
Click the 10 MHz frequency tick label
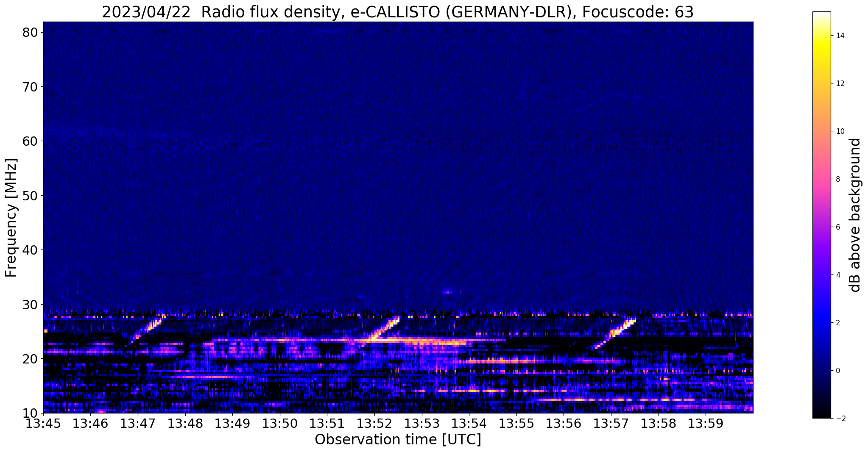pos(30,413)
